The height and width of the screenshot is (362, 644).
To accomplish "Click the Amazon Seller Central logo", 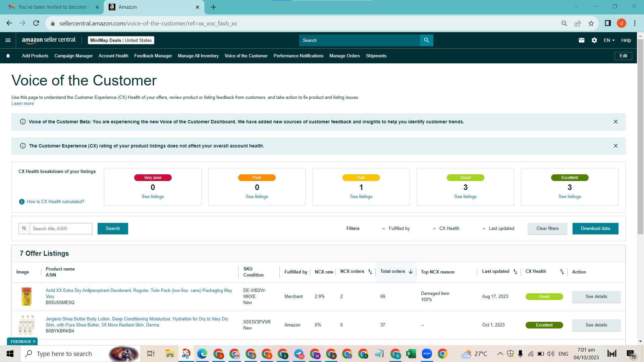I will pos(49,40).
